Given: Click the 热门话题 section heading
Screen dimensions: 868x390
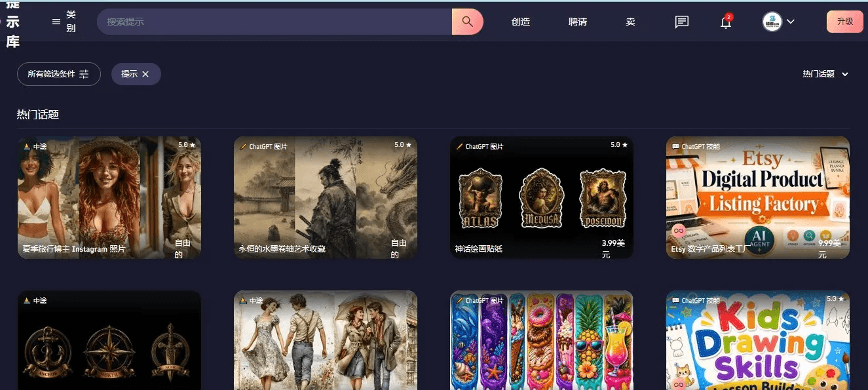Looking at the screenshot, I should pos(38,115).
